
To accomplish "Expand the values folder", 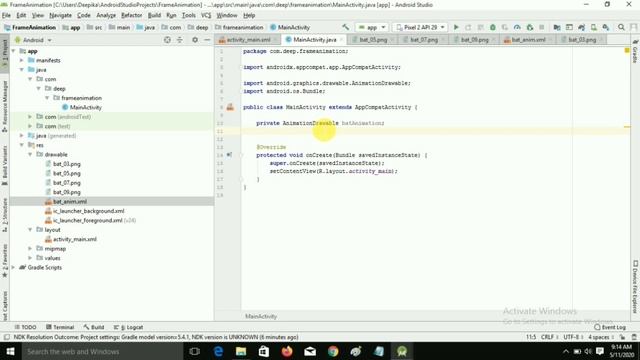I will coord(31,258).
